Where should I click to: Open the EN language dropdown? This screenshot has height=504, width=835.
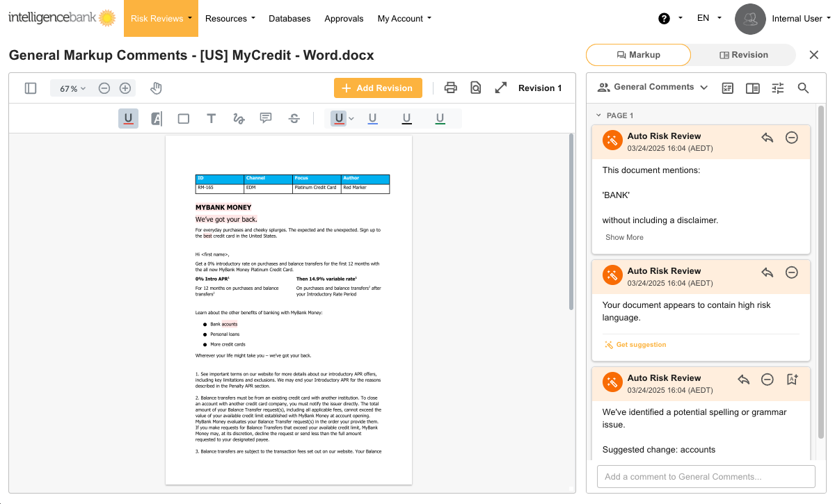click(x=709, y=18)
